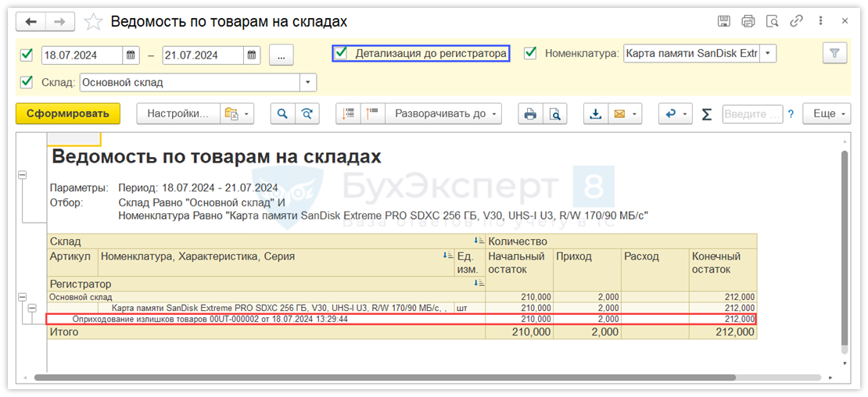Click the end date field 21.07.2024
Viewport: 868px width, 397px height.
tap(203, 55)
